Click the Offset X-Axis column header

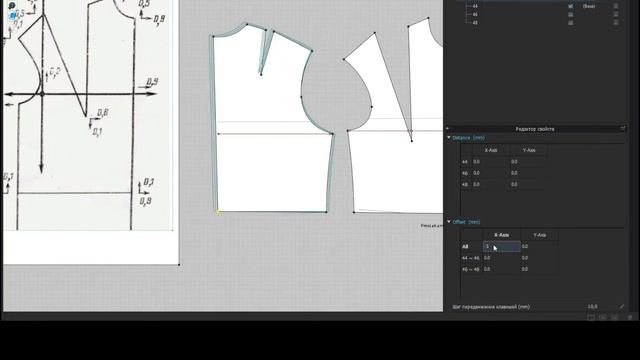coord(502,235)
